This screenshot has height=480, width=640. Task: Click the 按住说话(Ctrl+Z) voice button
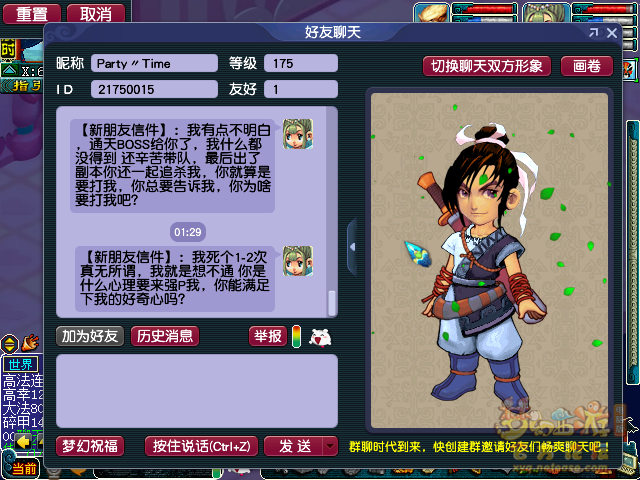pos(201,447)
